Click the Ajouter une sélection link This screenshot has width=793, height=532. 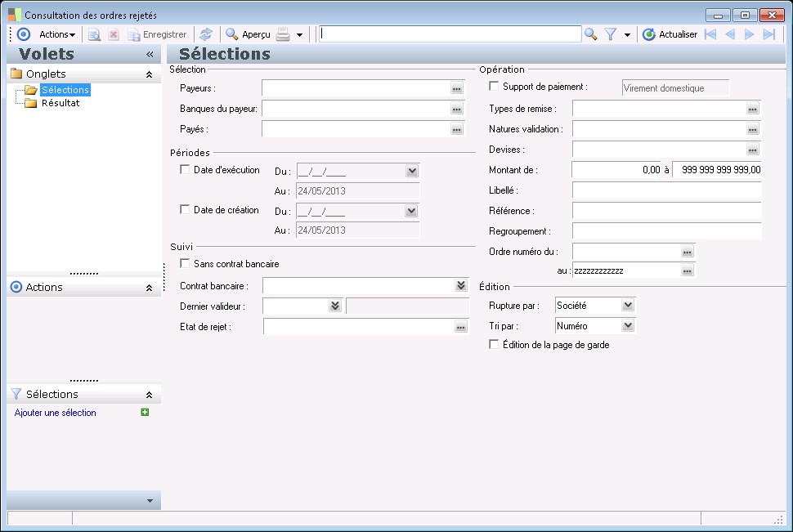point(56,413)
